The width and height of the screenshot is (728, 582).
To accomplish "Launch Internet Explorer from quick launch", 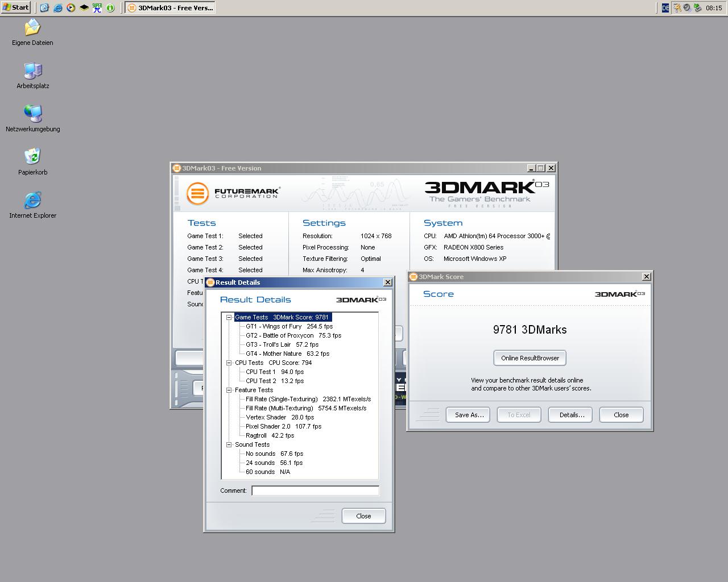I will pyautogui.click(x=57, y=8).
